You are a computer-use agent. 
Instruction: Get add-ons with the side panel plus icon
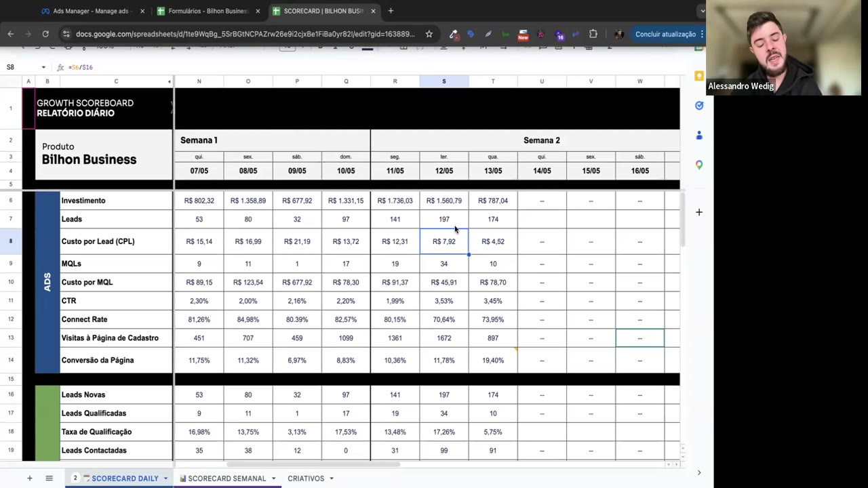tap(699, 212)
